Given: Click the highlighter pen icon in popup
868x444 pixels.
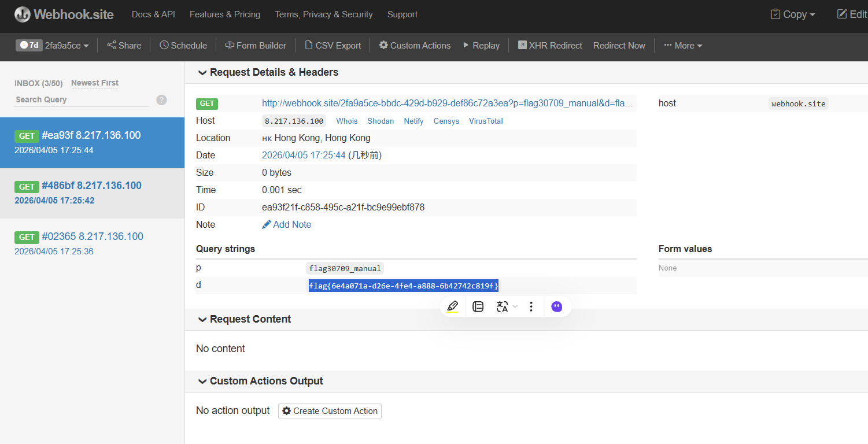Looking at the screenshot, I should (453, 306).
